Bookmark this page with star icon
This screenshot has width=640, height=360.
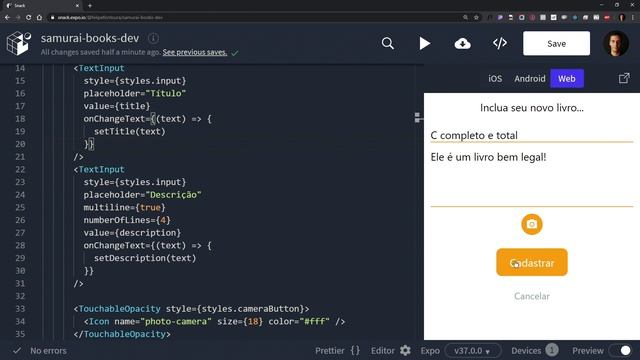tap(476, 18)
